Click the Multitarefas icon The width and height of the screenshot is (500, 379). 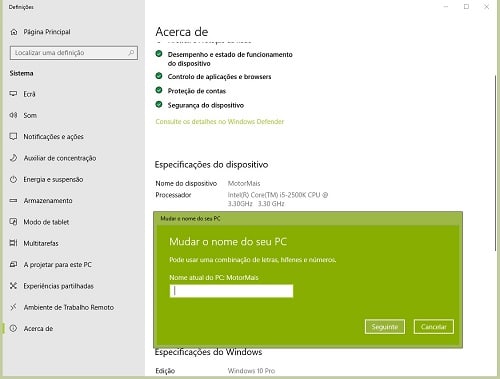[13, 243]
